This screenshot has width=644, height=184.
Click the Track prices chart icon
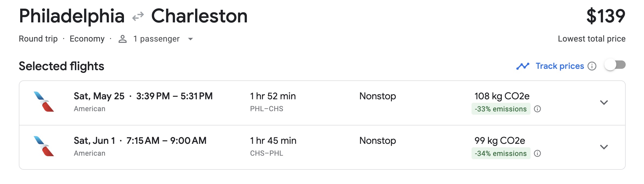523,66
